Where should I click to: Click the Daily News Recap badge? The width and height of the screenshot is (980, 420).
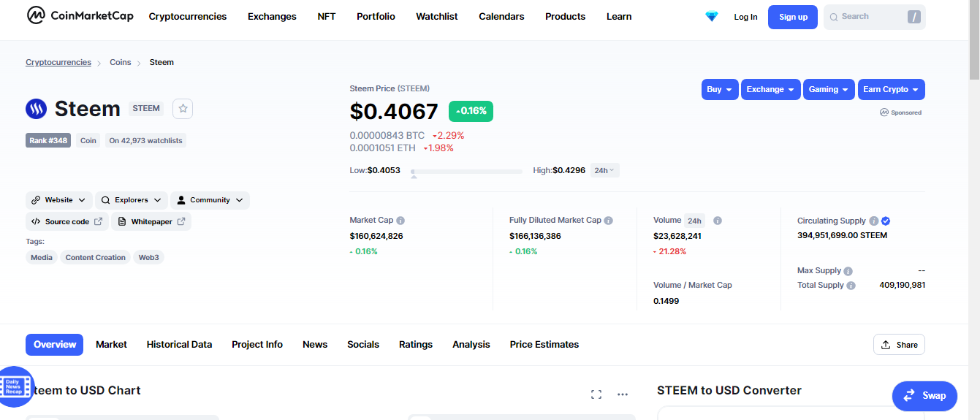coord(16,386)
